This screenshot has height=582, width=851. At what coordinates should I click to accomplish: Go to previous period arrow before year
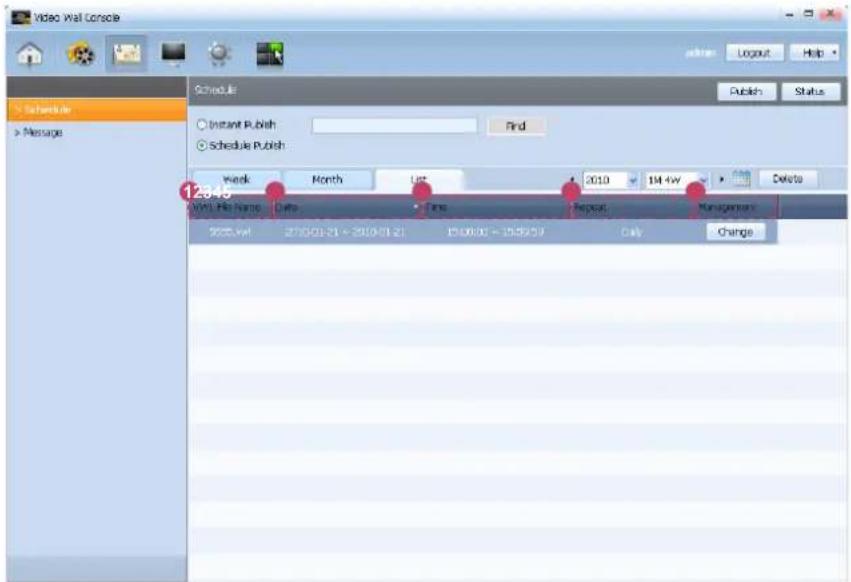[x=572, y=179]
